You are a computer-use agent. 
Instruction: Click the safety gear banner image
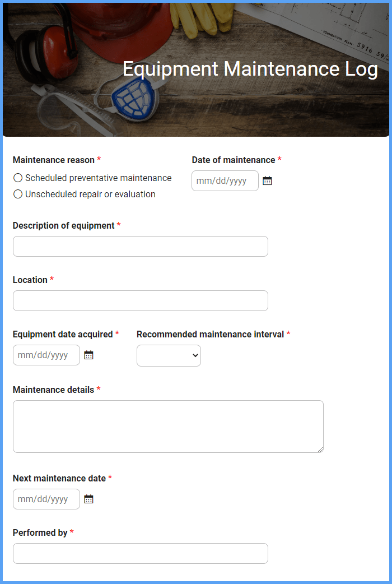click(x=196, y=69)
